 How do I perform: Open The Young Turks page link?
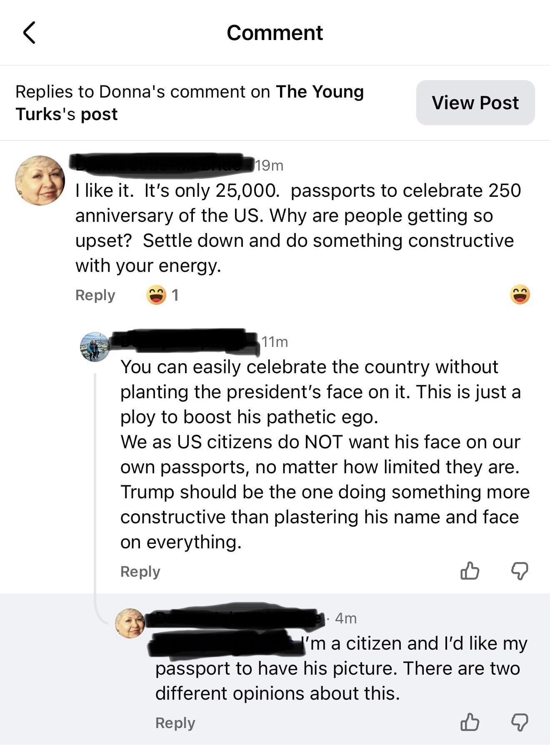click(319, 92)
